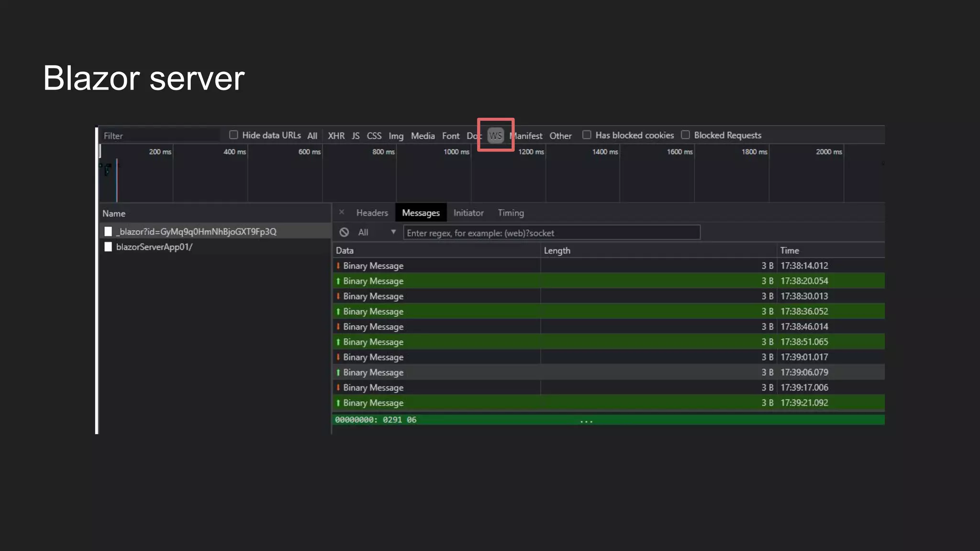Click the 200 ms timeline marker

pyautogui.click(x=160, y=152)
